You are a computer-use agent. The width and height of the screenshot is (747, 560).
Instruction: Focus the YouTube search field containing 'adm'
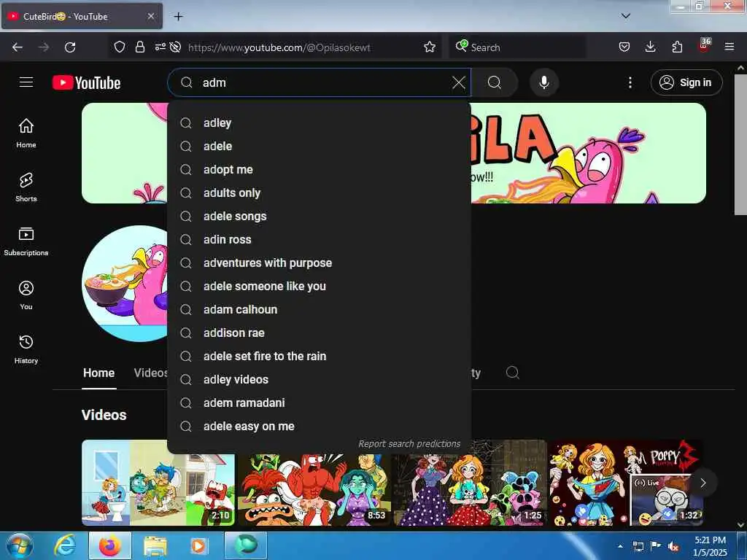tap(320, 82)
